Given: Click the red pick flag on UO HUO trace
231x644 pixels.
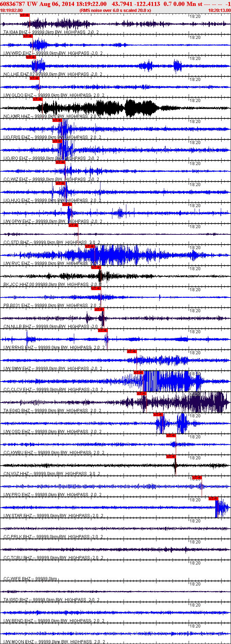Looking at the screenshot, I should point(60,183).
